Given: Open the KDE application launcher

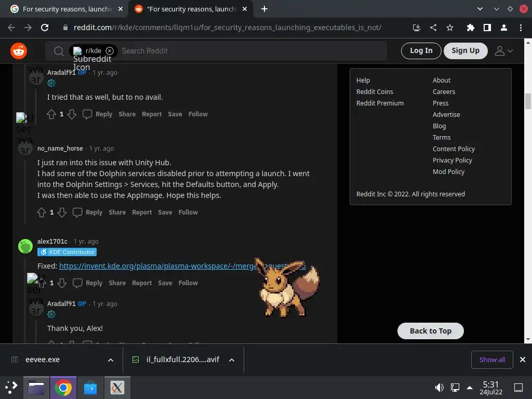Looking at the screenshot, I should [x=11, y=388].
